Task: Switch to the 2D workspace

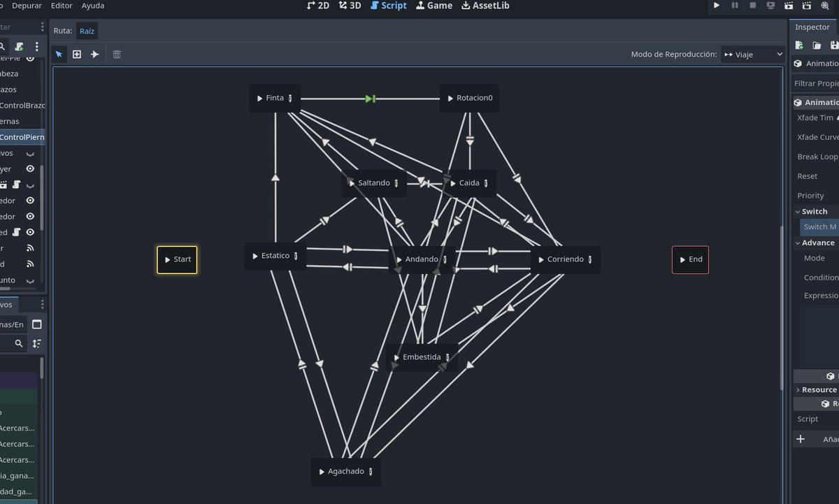Action: tap(317, 6)
